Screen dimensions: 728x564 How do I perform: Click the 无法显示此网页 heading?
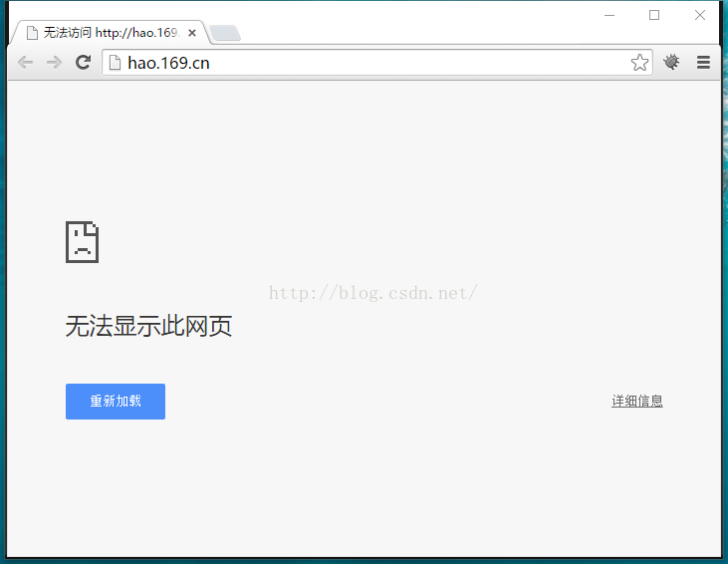tap(148, 326)
